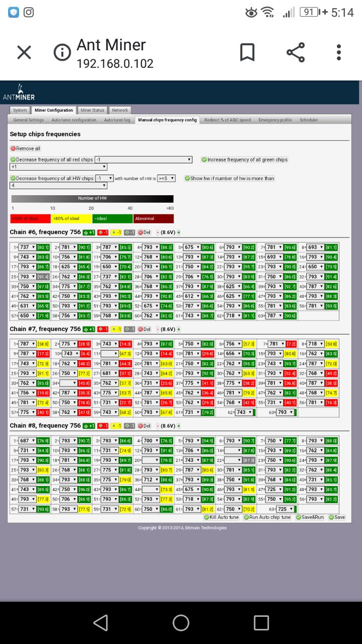Click the Save&Run button
Screen dimensions: 362x644
tap(310, 517)
